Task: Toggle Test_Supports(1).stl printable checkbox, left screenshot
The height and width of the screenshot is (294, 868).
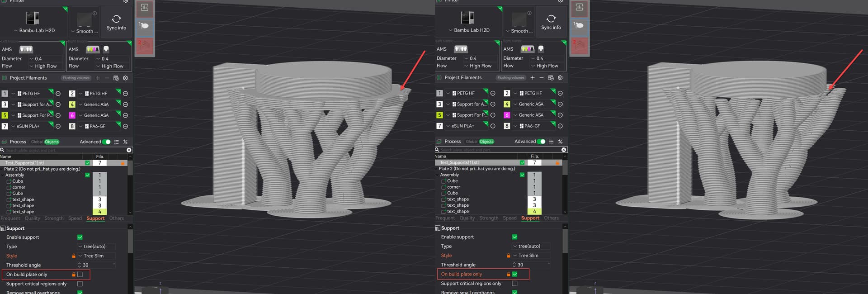Action: click(x=87, y=163)
